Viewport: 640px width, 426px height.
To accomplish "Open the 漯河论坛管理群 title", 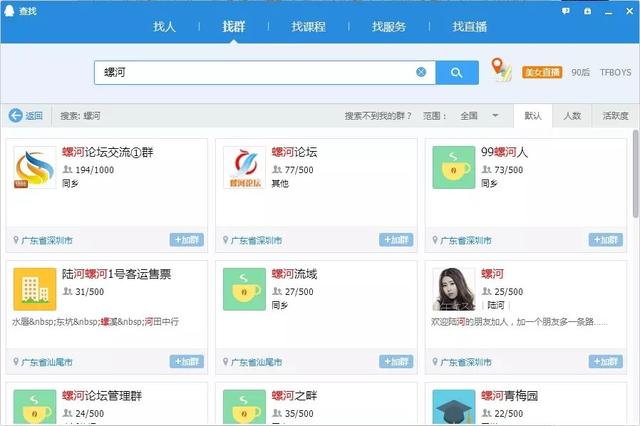I will (102, 395).
